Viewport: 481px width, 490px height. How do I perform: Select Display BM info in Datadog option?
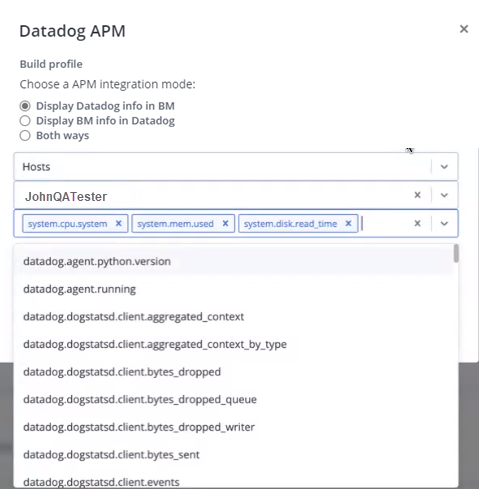point(25,121)
